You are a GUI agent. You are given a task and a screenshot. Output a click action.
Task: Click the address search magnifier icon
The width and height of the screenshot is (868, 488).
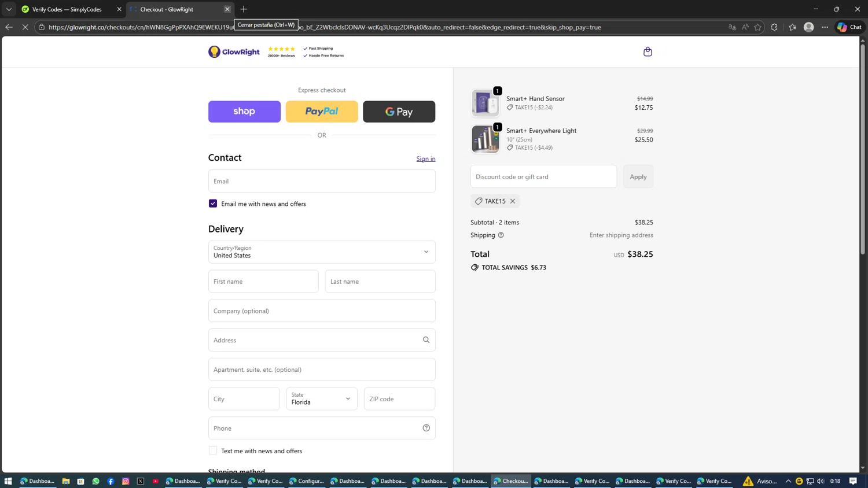pyautogui.click(x=426, y=340)
